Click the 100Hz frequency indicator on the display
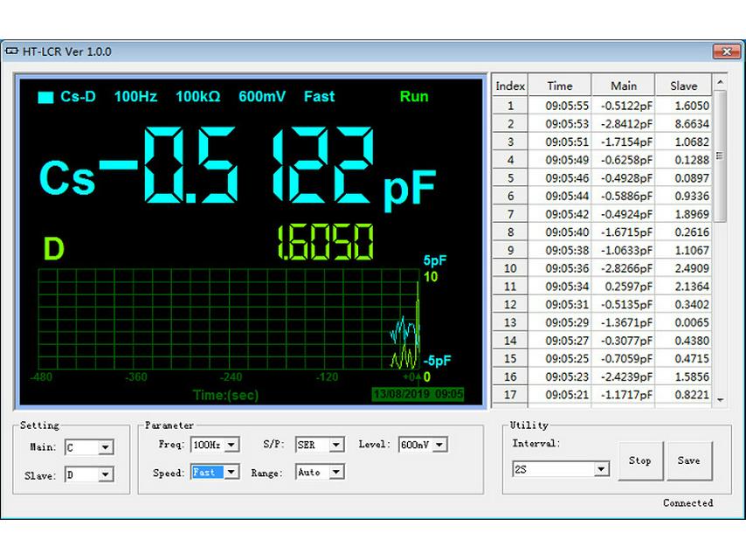 click(137, 97)
